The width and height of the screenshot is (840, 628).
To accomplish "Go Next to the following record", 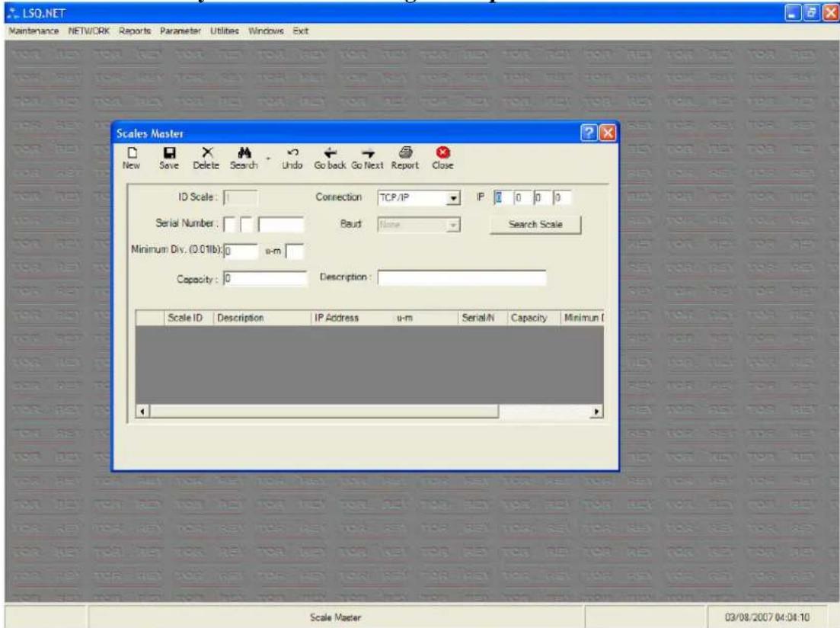I will pyautogui.click(x=368, y=159).
